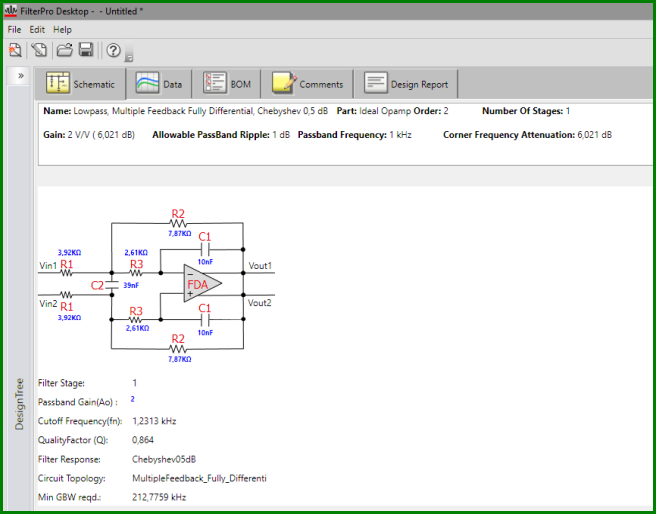Click the Circuit Topology value MultipleFeedback_Fully_Differenti
Screen dimensions: 656x514
tap(199, 478)
